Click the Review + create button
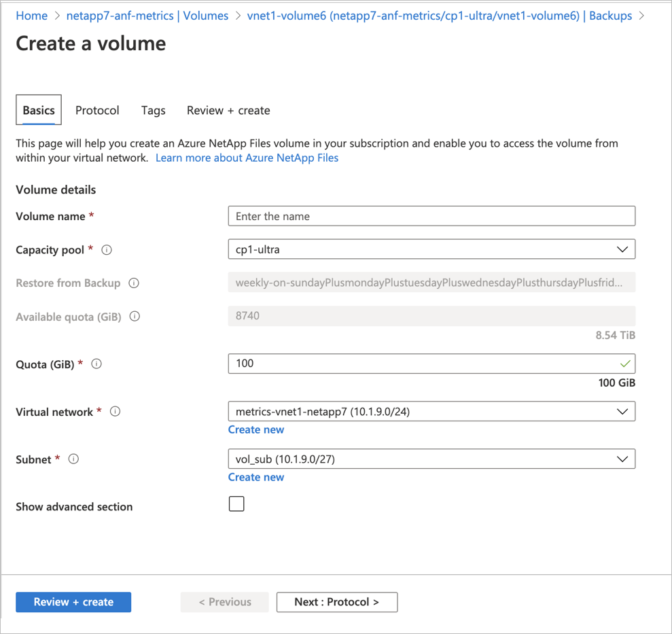The image size is (672, 634). 73,602
